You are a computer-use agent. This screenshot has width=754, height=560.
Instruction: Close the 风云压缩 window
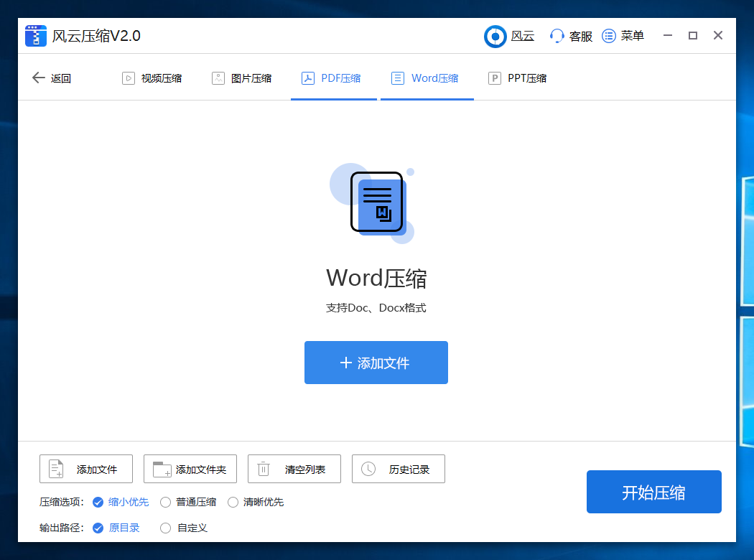pos(718,36)
